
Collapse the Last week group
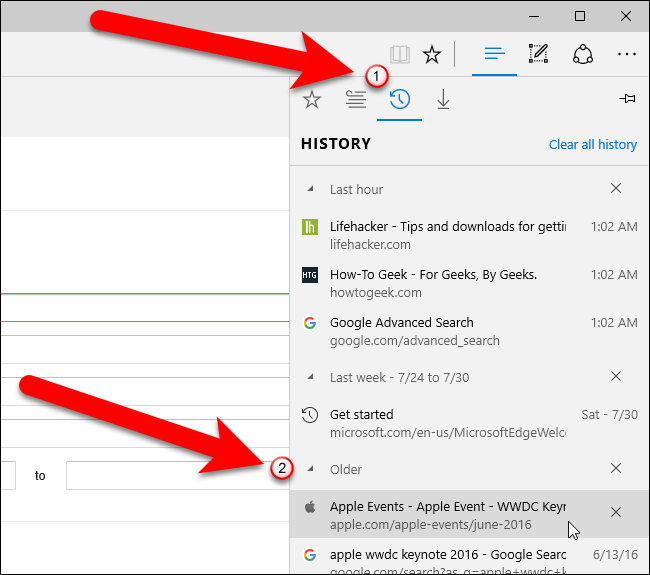coord(310,377)
